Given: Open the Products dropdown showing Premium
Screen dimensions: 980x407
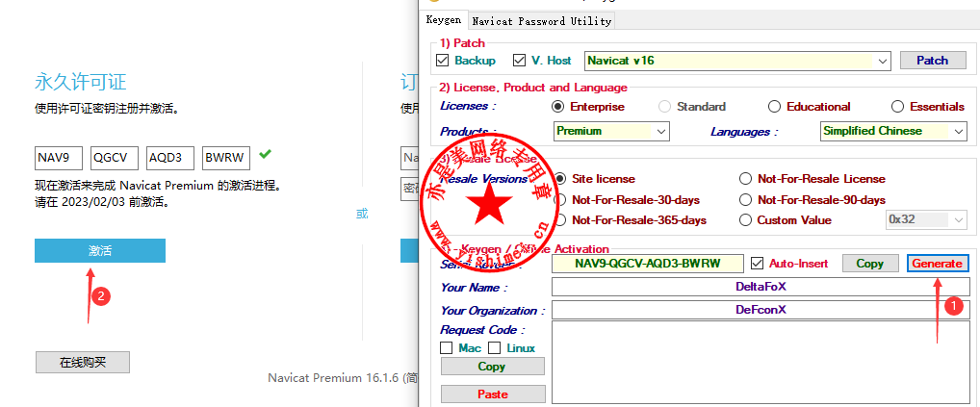Looking at the screenshot, I should 611,131.
